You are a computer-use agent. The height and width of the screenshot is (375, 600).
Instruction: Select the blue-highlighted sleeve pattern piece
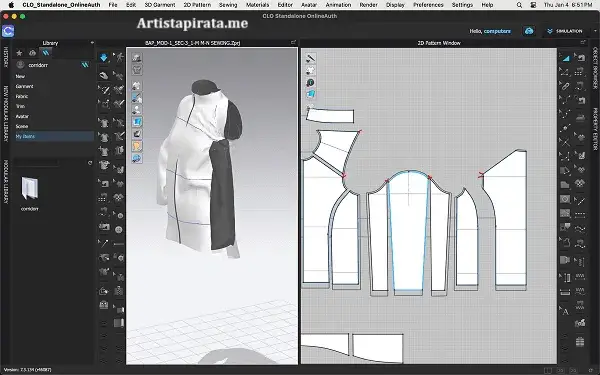408,230
